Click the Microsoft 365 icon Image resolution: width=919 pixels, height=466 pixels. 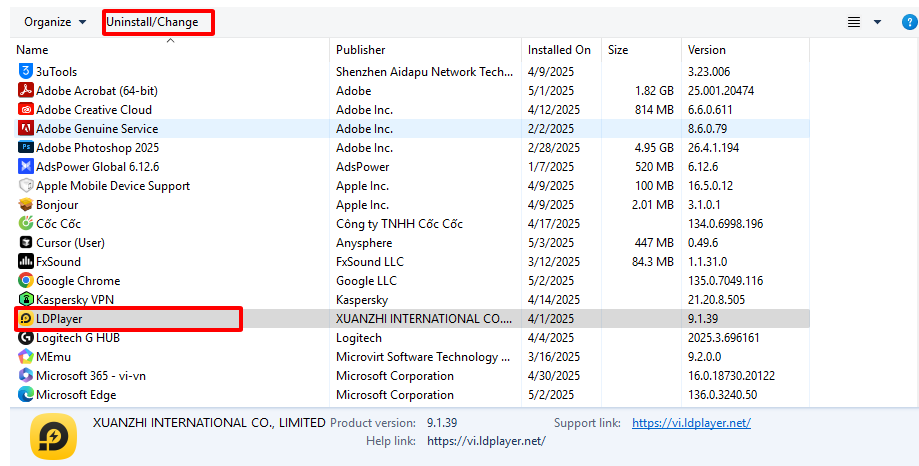pyautogui.click(x=25, y=376)
